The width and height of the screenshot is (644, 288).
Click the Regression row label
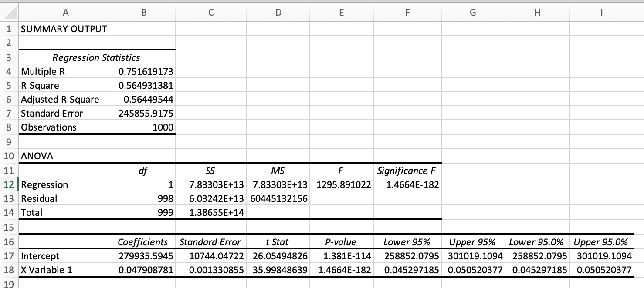click(x=65, y=184)
